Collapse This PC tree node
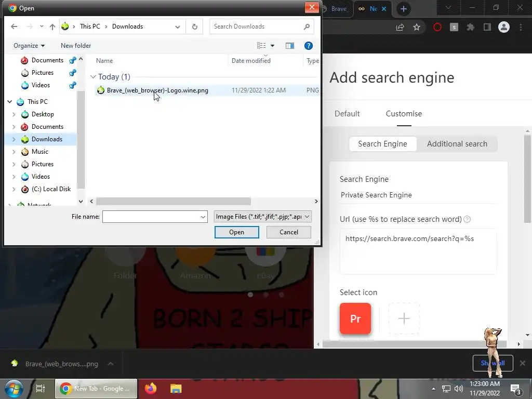 tap(10, 101)
